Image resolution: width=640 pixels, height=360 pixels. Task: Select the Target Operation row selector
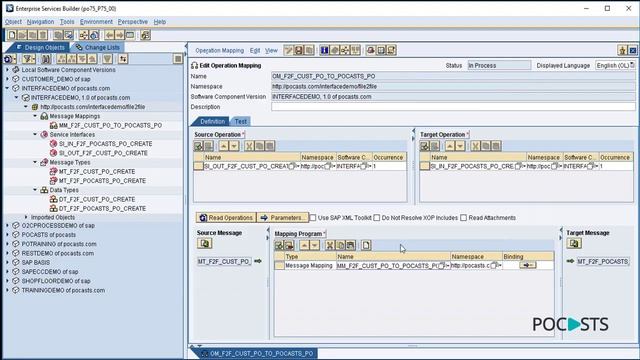pos(424,166)
